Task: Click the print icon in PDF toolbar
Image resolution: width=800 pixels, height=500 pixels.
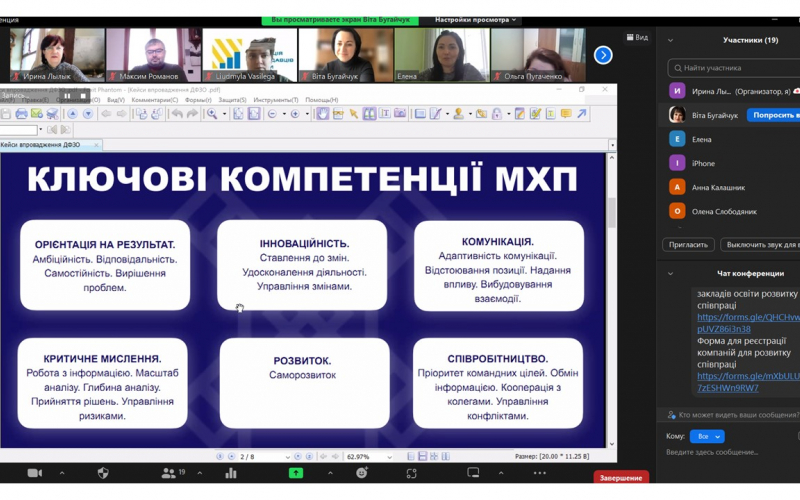Action: (x=21, y=114)
